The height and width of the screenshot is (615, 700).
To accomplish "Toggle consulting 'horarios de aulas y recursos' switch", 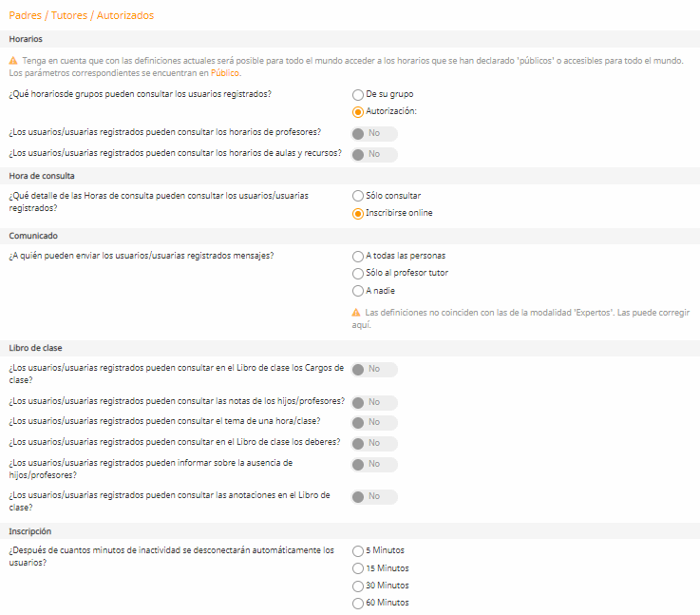I will 374,155.
